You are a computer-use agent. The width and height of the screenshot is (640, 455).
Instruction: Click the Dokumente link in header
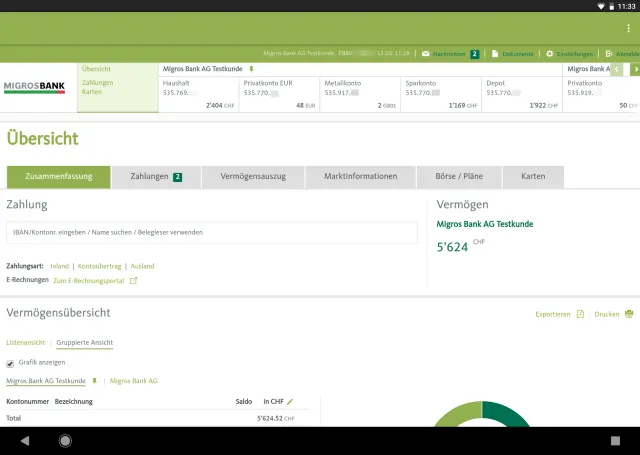coord(518,54)
